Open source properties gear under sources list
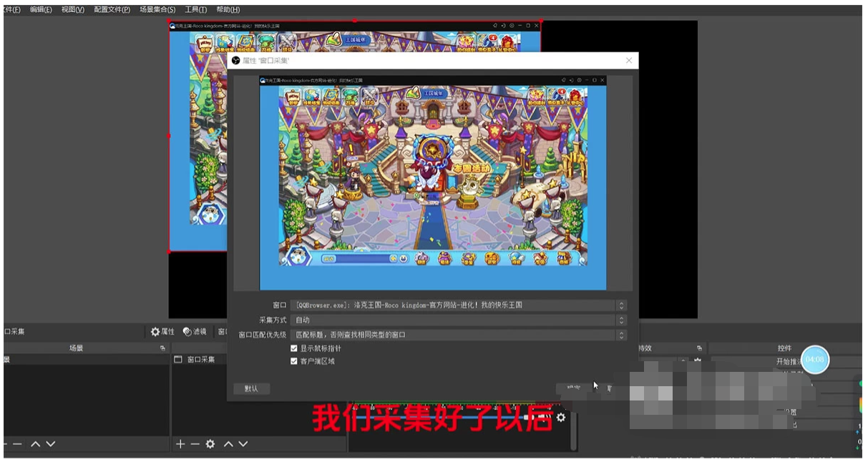 [x=210, y=444]
